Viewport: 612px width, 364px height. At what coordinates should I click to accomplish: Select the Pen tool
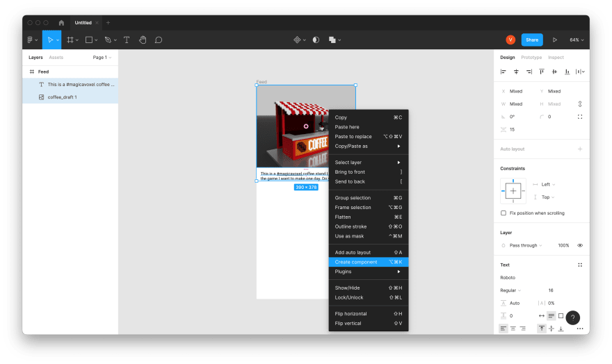coord(108,40)
